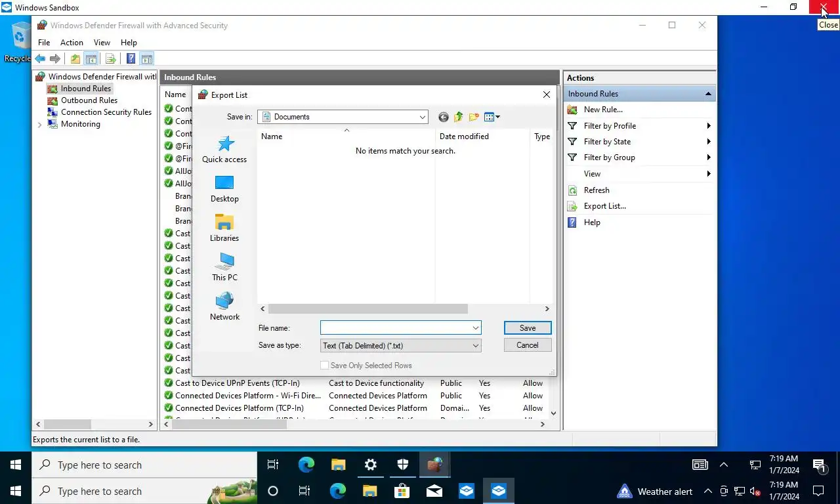Image resolution: width=840 pixels, height=504 pixels.
Task: Go up one level in Export List dialog
Action: pos(458,117)
